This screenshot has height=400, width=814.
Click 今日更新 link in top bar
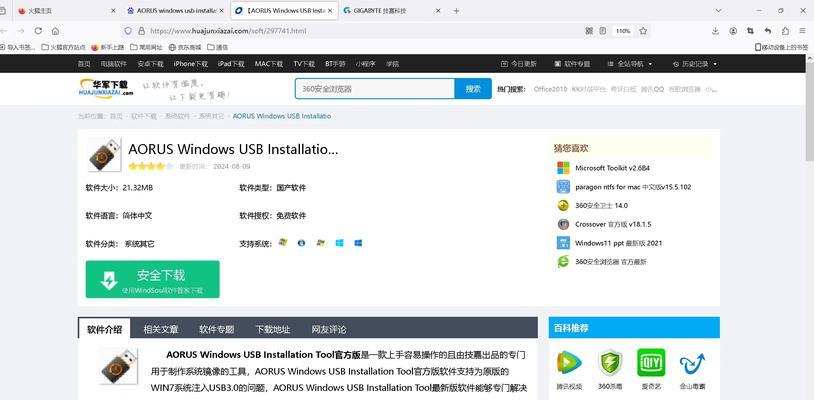[519, 64]
